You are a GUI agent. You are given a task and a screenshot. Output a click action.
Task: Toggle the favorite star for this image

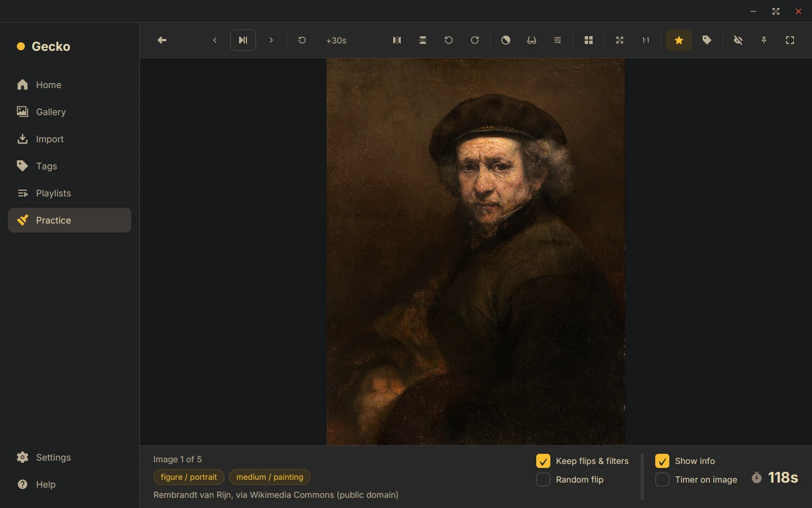pyautogui.click(x=679, y=40)
